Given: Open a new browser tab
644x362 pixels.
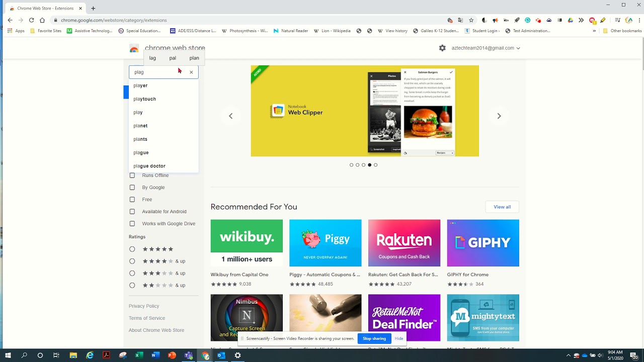Looking at the screenshot, I should [93, 8].
